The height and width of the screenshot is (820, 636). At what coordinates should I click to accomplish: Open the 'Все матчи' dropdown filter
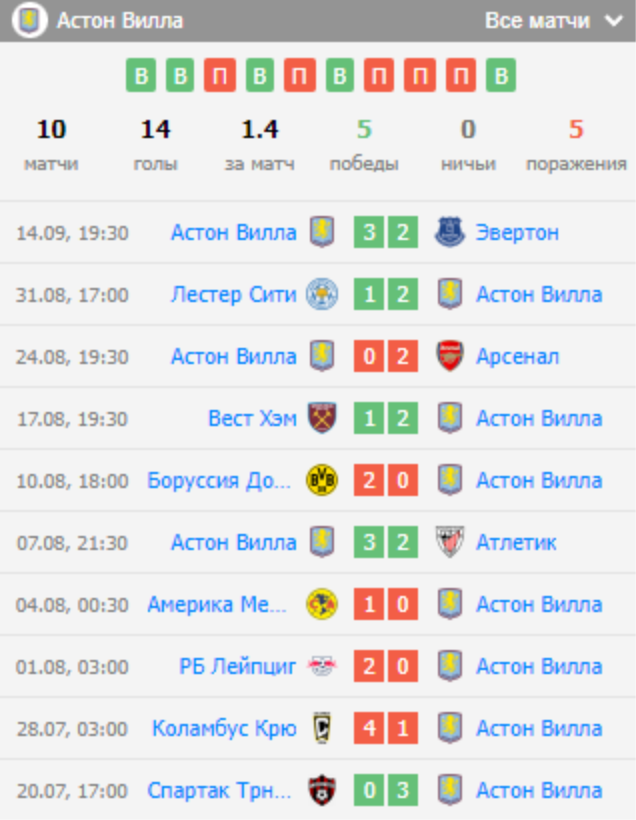point(552,21)
